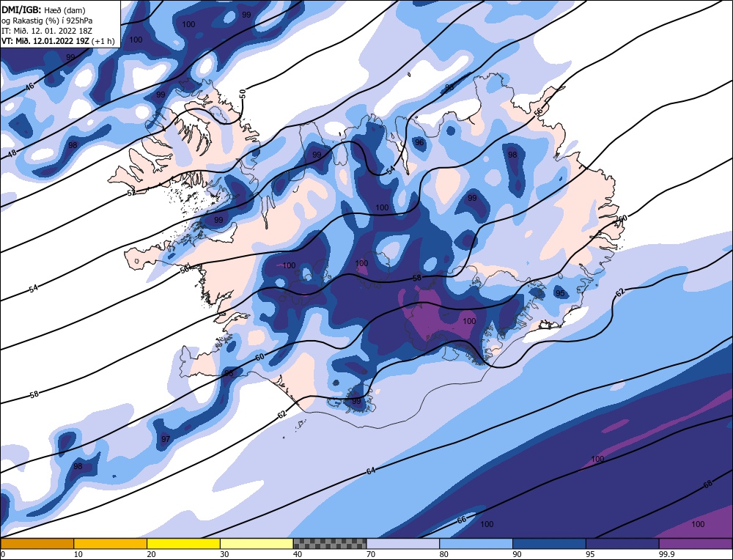The image size is (733, 560).
Task: Click the '40' legend tick label
Action: click(x=298, y=554)
